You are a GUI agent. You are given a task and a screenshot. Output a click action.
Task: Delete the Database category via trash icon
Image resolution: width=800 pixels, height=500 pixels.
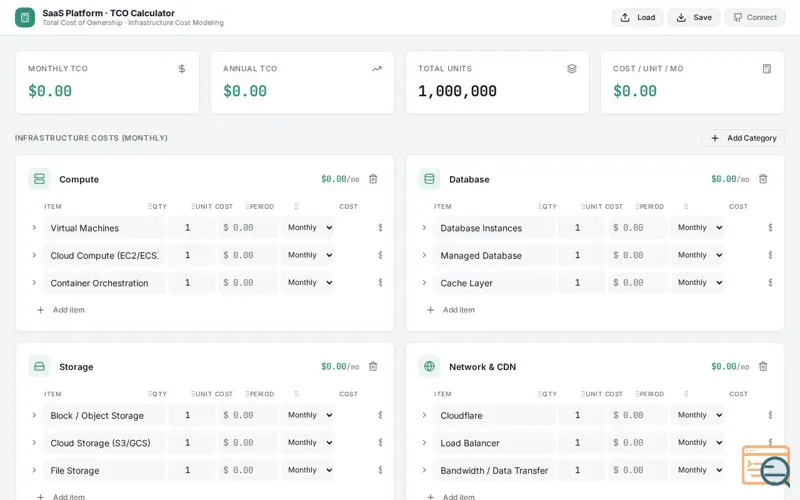763,179
